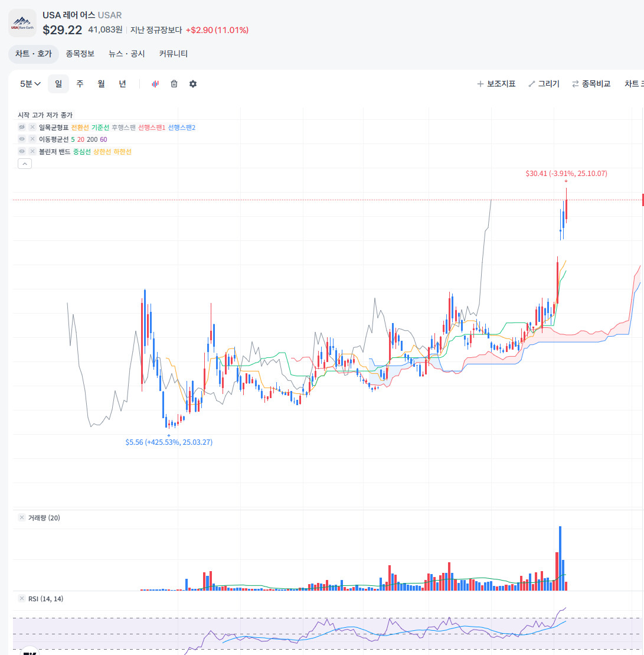Remove 일목균형표 indicator with X

tap(32, 127)
